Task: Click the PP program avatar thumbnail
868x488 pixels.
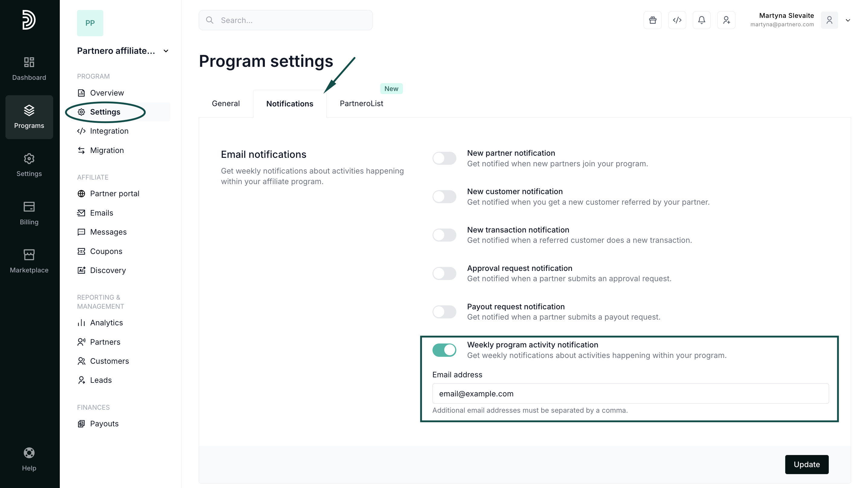Action: pyautogui.click(x=90, y=23)
